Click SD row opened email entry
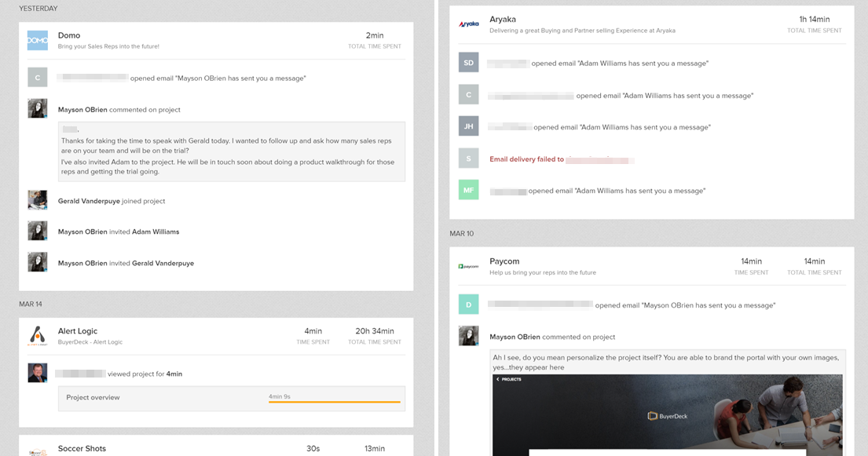The height and width of the screenshot is (456, 868). pyautogui.click(x=620, y=64)
